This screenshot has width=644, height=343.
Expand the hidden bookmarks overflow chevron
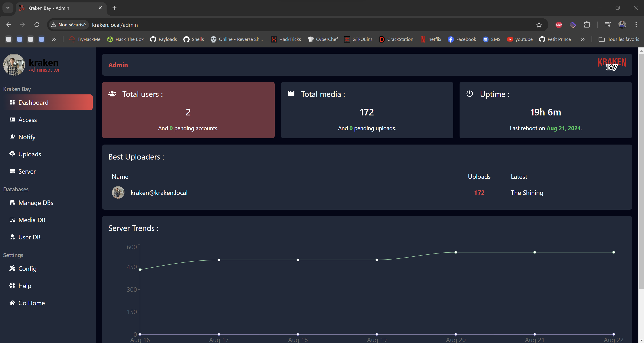[583, 39]
